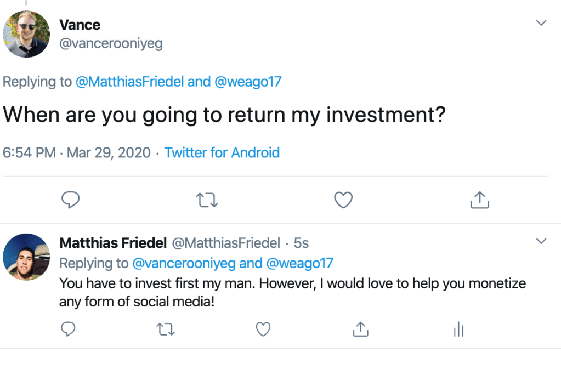Open dropdown menu on Vance's tweet
The height and width of the screenshot is (392, 561).
pyautogui.click(x=541, y=23)
